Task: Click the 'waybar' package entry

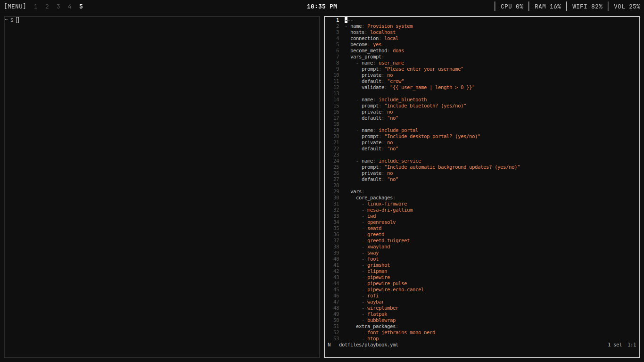Action: 376,302
